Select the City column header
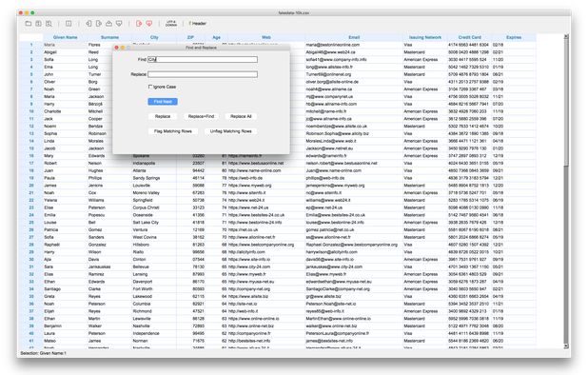 154,37
